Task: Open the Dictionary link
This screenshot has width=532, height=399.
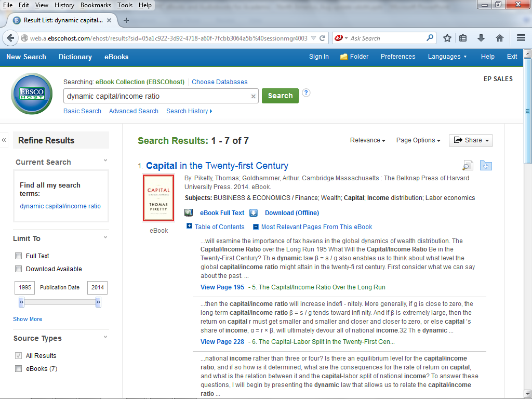Action: pos(75,57)
